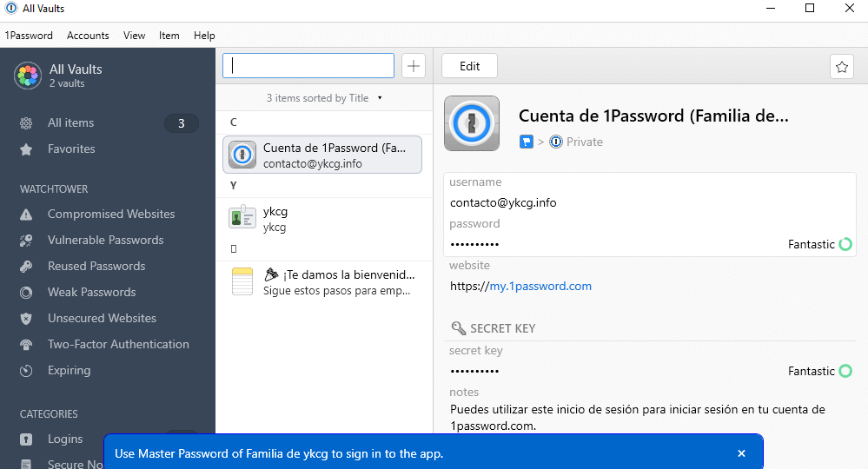Click the concealed password field dots
The height and width of the screenshot is (469, 868).
point(474,244)
